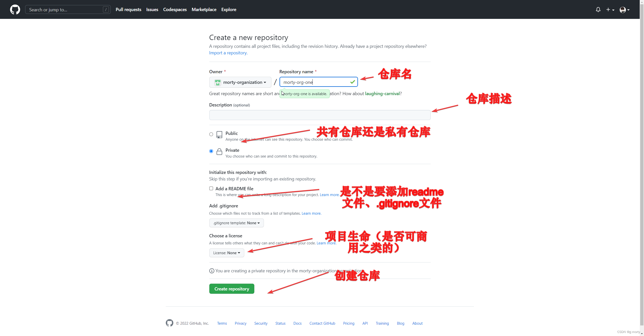Open Contact GitHub footer link
644x336 pixels.
pos(322,323)
